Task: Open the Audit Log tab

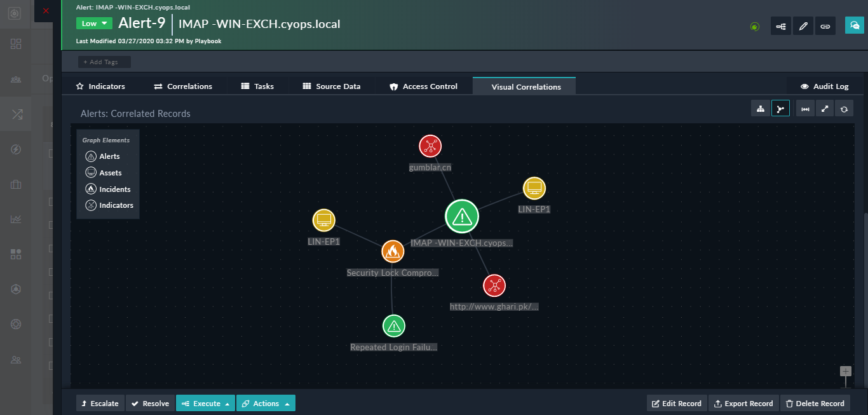Action: (824, 86)
